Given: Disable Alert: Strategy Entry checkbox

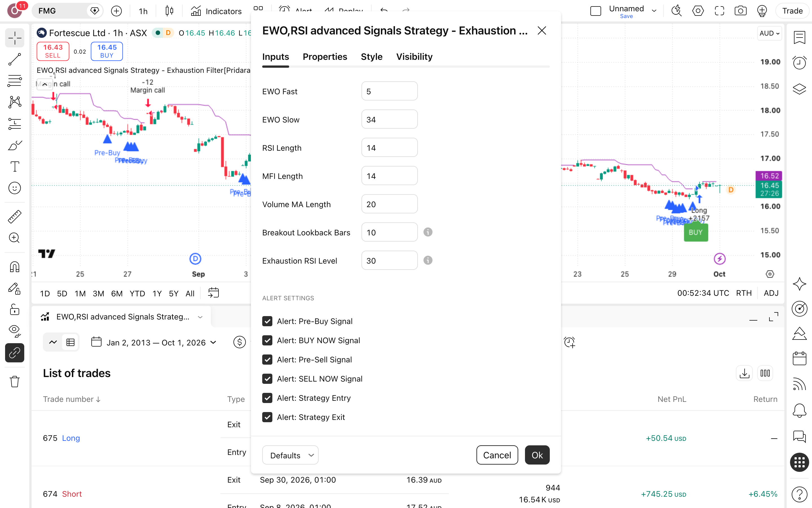Looking at the screenshot, I should pos(267,398).
